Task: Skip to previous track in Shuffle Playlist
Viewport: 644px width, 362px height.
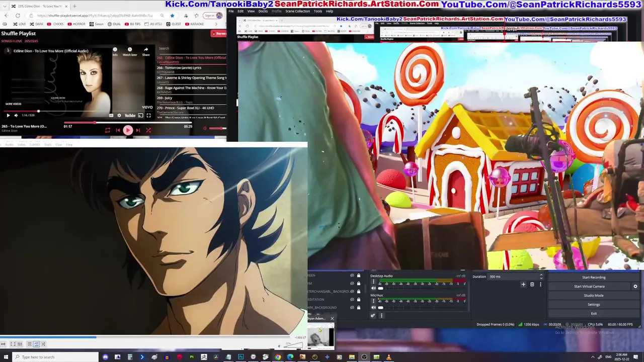Action: point(118,130)
